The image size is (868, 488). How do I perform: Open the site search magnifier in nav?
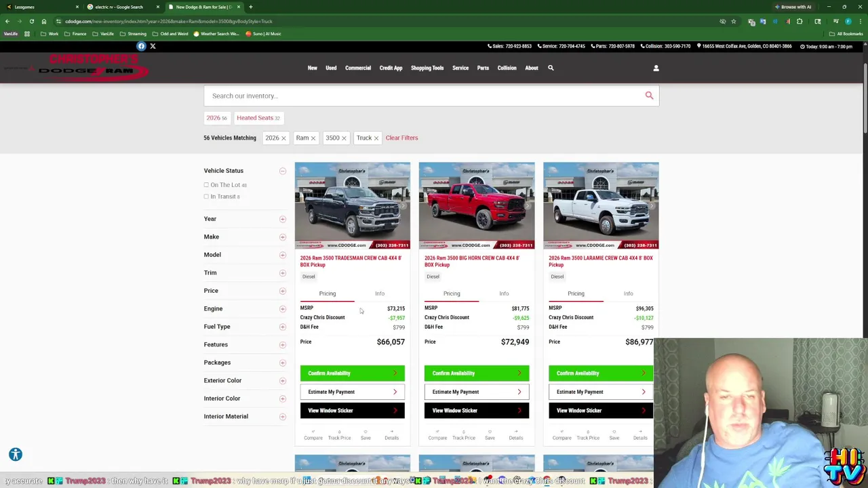[551, 68]
